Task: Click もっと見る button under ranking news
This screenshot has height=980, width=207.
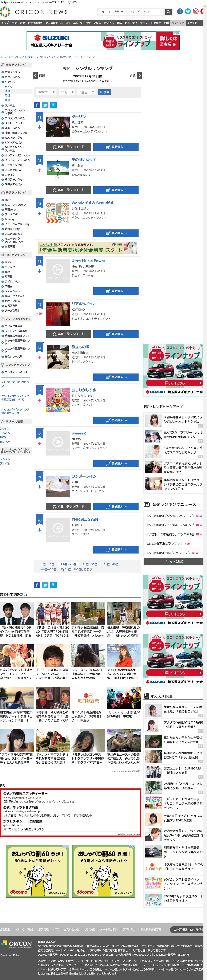Action: (x=174, y=561)
